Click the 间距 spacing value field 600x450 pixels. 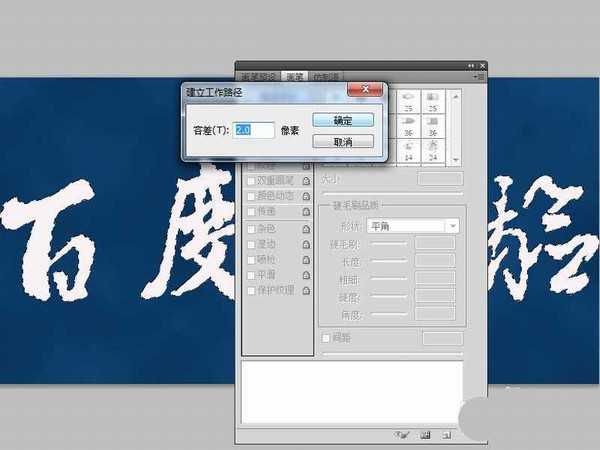click(443, 338)
